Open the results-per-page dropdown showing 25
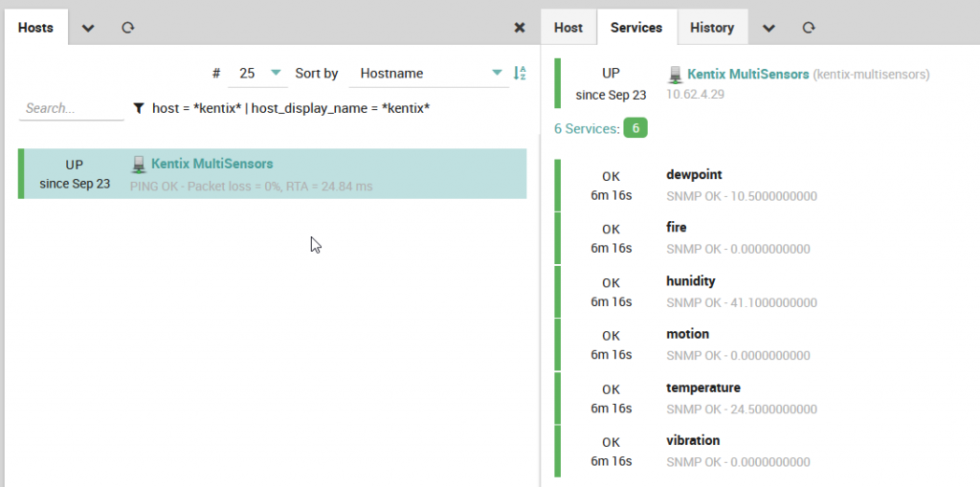 pyautogui.click(x=258, y=73)
